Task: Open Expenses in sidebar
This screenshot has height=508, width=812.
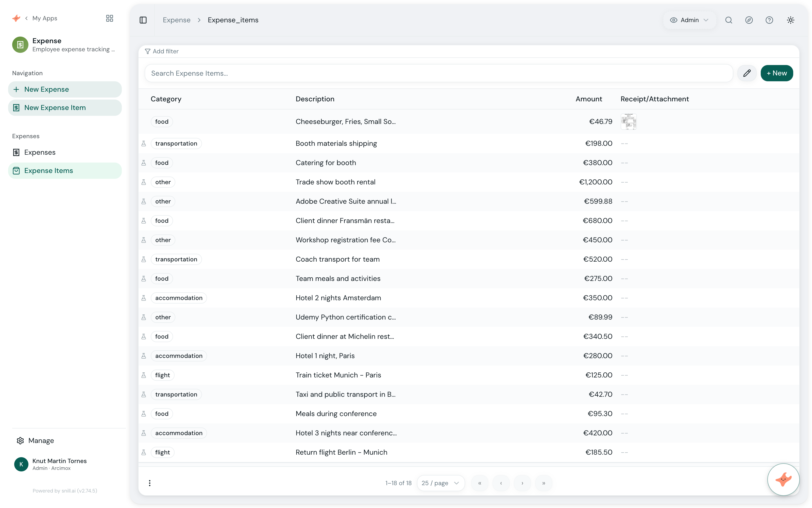Action: [x=65, y=152]
